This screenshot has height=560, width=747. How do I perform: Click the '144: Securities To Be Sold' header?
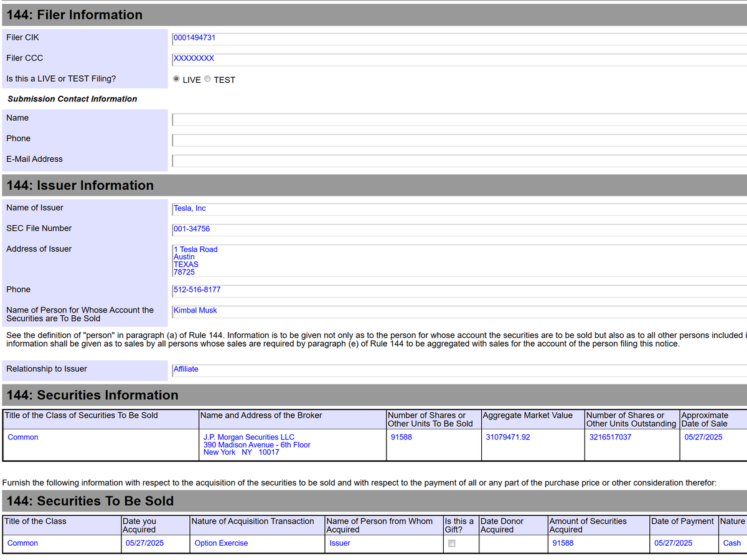(90, 501)
